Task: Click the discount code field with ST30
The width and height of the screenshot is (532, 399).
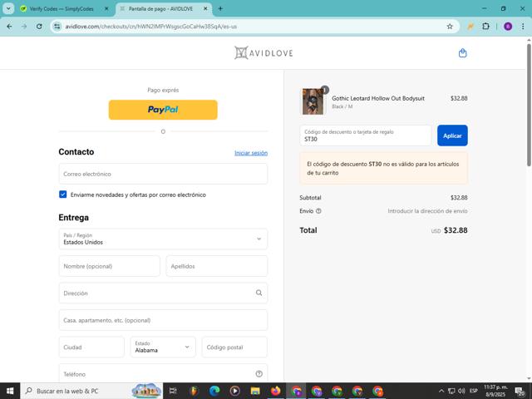Action: pos(366,135)
